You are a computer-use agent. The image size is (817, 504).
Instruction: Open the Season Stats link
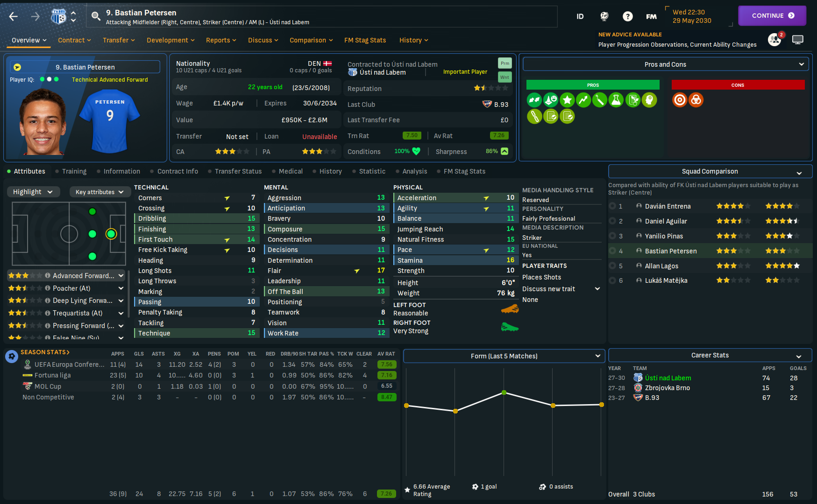pyautogui.click(x=45, y=352)
